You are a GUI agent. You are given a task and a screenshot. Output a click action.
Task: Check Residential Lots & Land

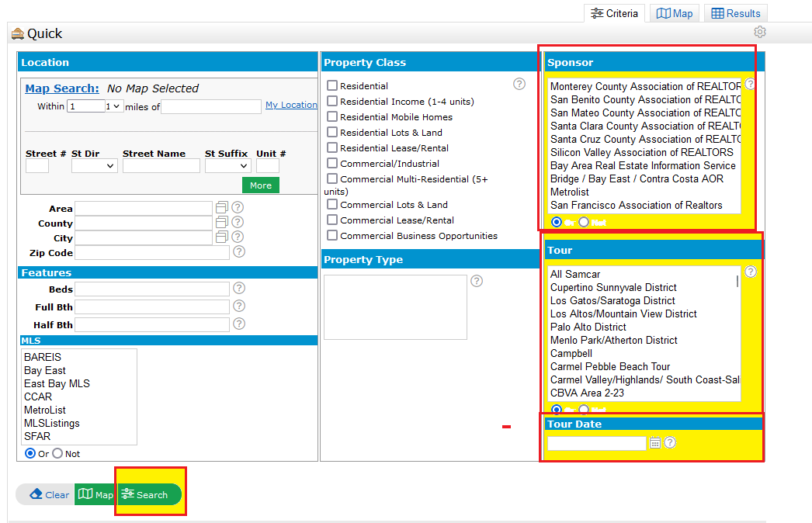point(332,132)
